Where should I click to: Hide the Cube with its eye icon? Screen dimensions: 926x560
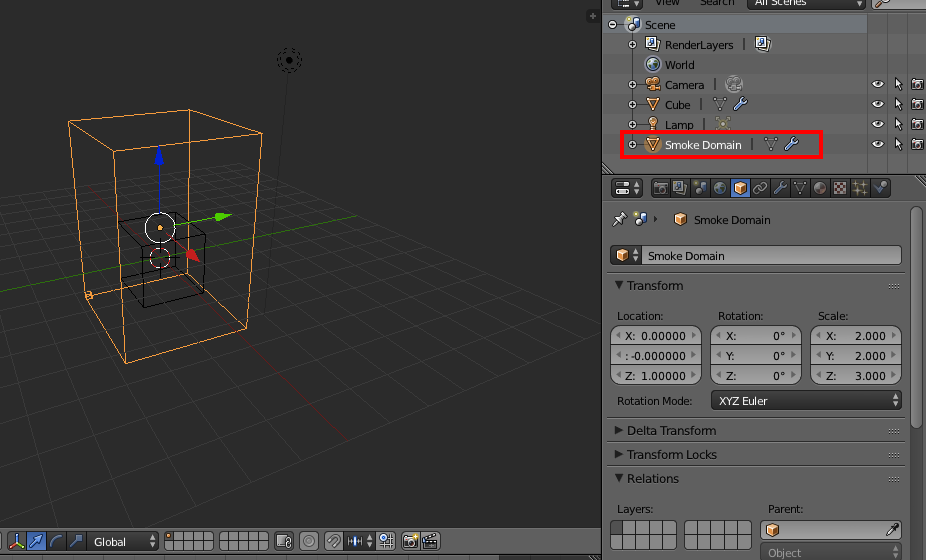[x=878, y=105]
